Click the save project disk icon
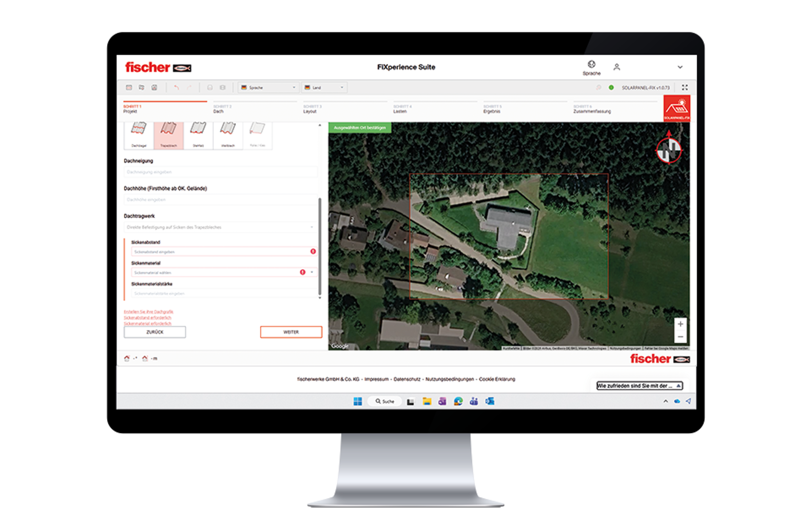The width and height of the screenshot is (811, 532). [x=154, y=88]
